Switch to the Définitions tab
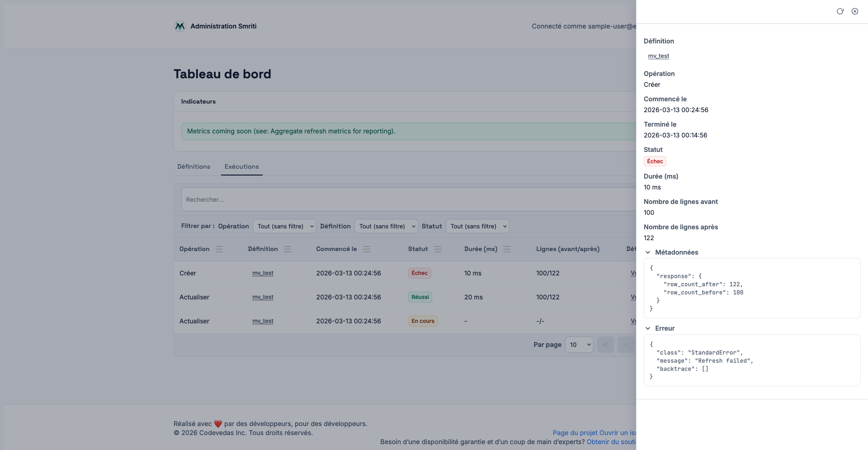The width and height of the screenshot is (868, 450). (x=193, y=166)
